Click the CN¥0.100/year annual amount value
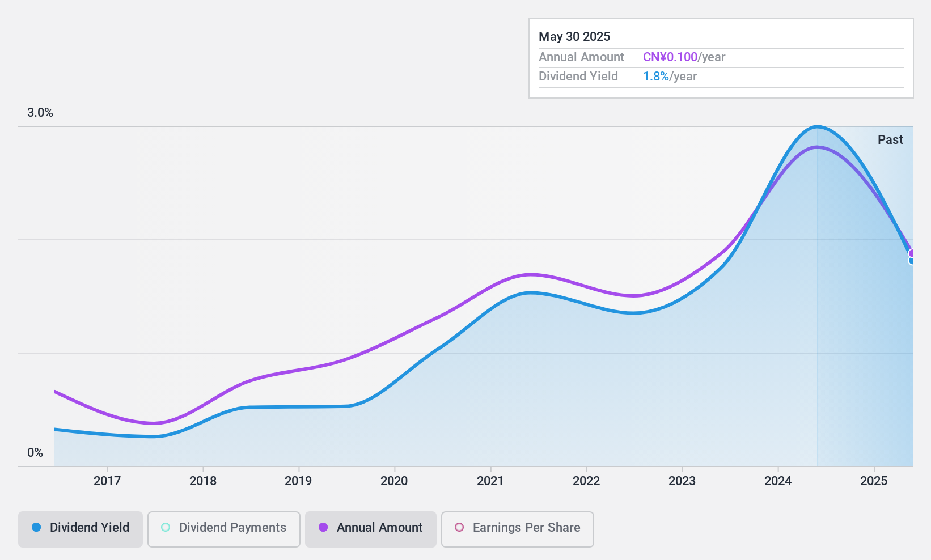Viewport: 931px width, 560px height. (684, 57)
